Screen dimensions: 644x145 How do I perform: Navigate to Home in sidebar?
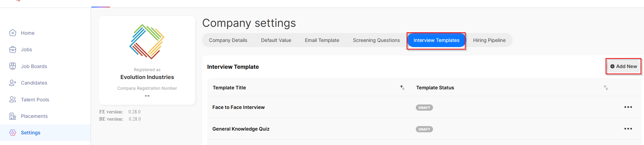(x=27, y=33)
